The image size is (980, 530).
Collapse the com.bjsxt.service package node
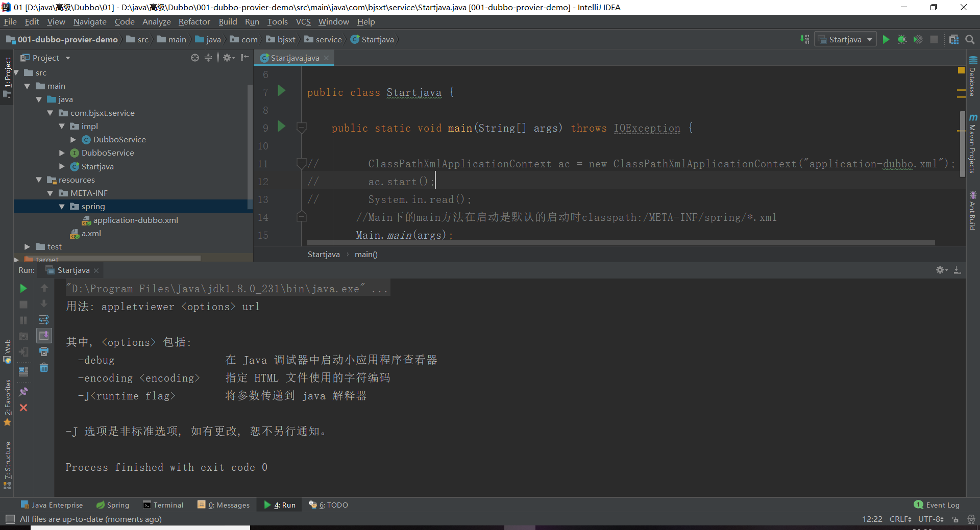tap(50, 113)
